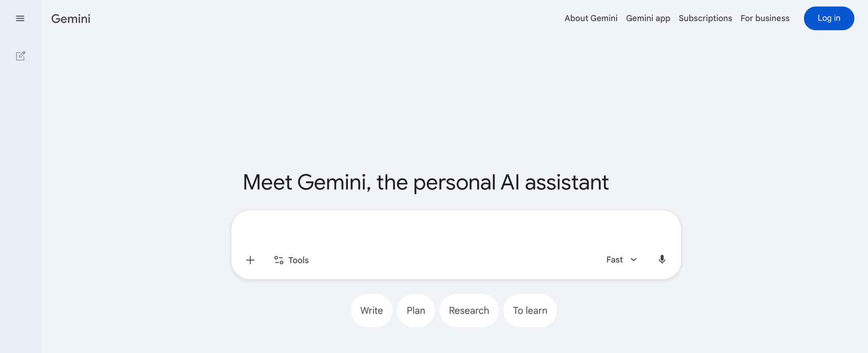Image resolution: width=868 pixels, height=353 pixels.
Task: Open the About Gemini page
Action: tap(591, 18)
